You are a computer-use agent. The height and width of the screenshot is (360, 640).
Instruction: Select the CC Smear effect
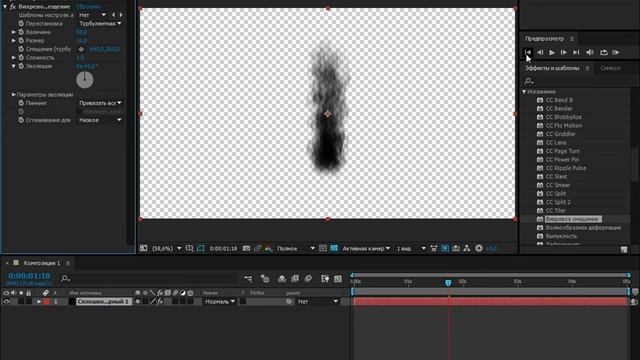(558, 185)
